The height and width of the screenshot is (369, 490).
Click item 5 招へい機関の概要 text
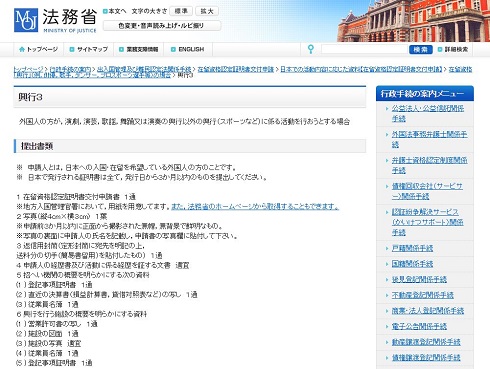point(83,275)
